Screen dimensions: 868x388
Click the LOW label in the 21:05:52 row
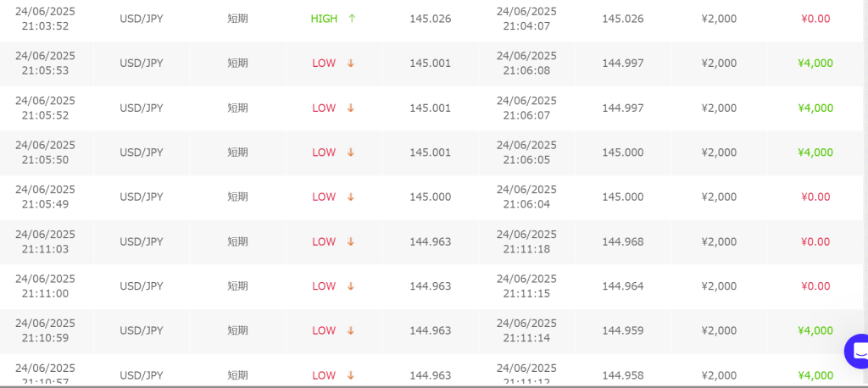point(324,108)
